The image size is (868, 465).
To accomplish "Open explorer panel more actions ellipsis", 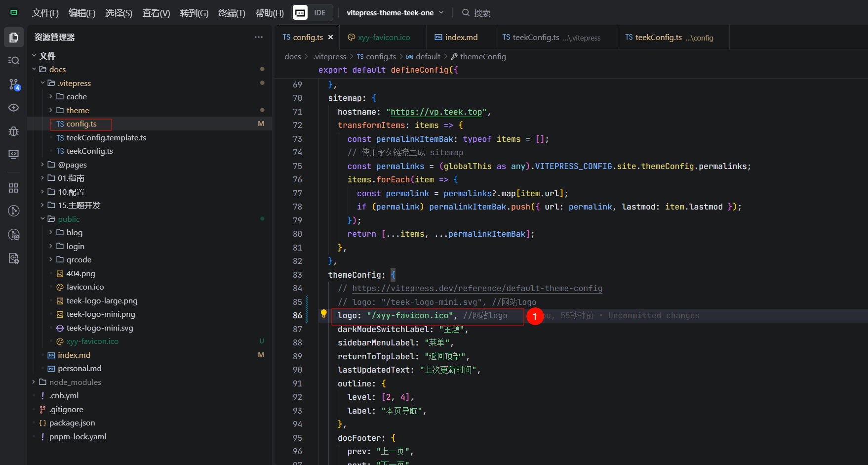I will (258, 38).
